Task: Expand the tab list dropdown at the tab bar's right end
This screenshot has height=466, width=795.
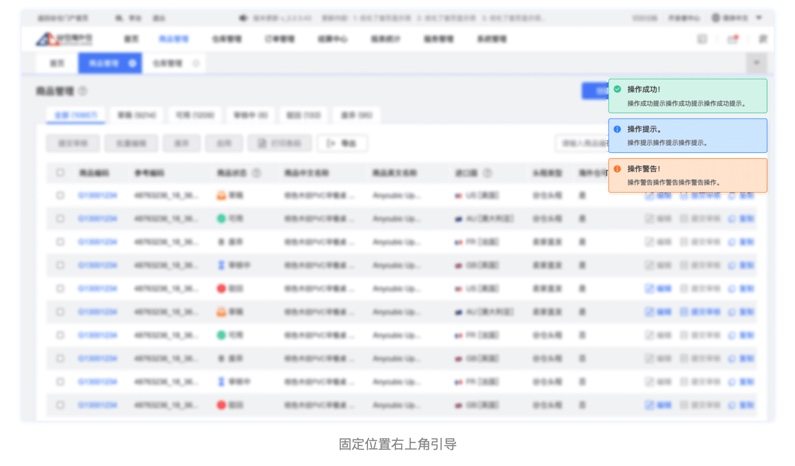Action: coord(756,63)
